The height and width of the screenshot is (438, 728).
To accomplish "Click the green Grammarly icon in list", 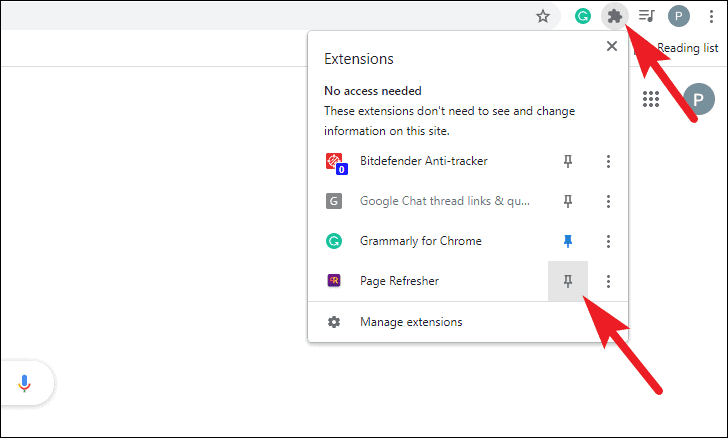I will tap(334, 241).
